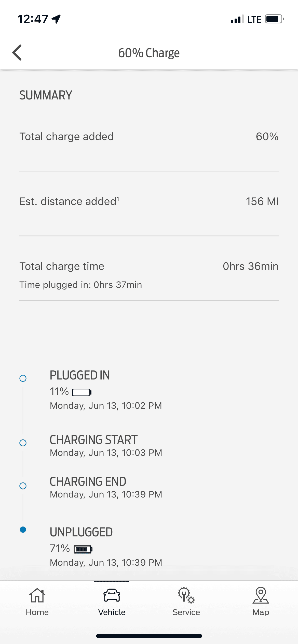The height and width of the screenshot is (644, 298).
Task: Tap the Total charge time row
Action: 149,267
